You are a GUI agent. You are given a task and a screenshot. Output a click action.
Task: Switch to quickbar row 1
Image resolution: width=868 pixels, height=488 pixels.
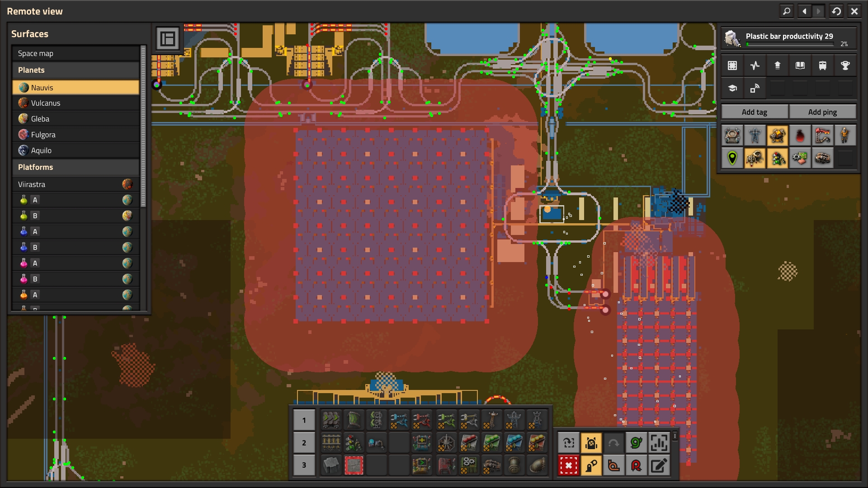304,420
